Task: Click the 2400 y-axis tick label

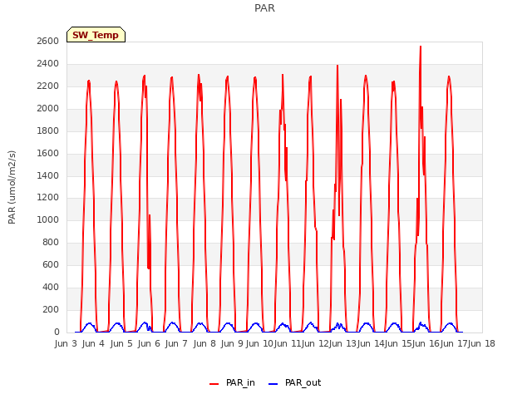Action: pyautogui.click(x=48, y=63)
